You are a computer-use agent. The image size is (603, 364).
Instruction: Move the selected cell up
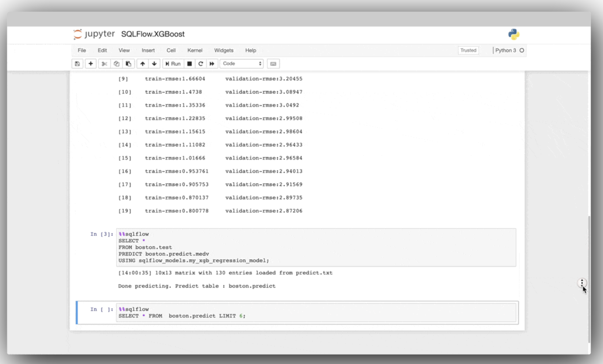click(x=142, y=64)
